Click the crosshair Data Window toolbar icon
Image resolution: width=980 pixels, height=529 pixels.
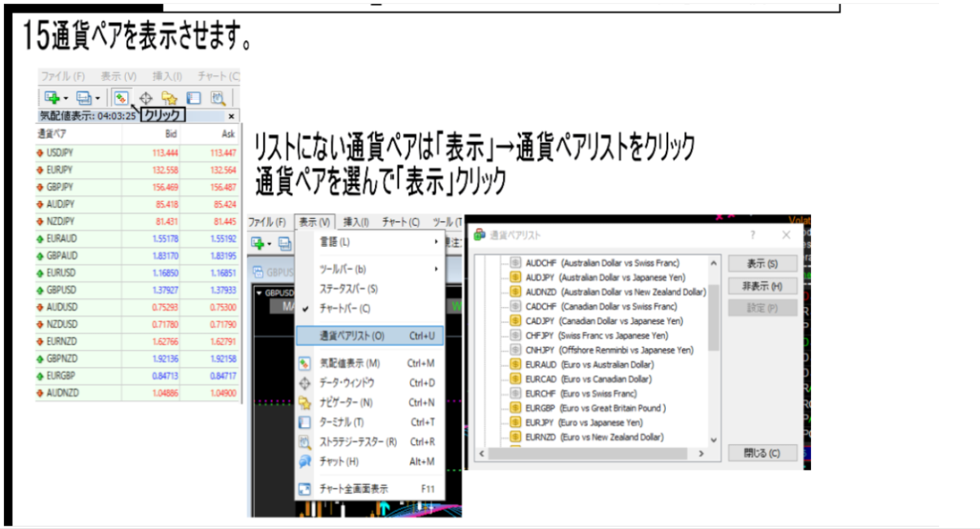pos(147,98)
